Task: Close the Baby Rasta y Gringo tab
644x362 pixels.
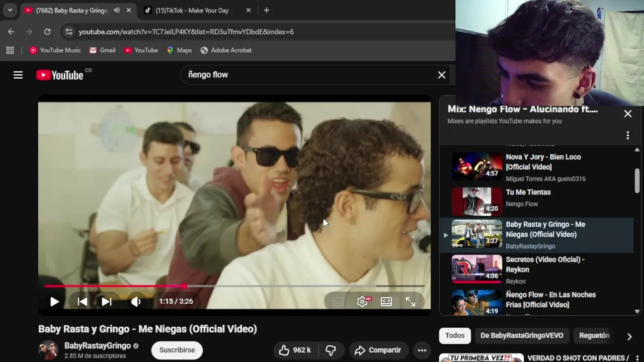Action: click(x=129, y=10)
